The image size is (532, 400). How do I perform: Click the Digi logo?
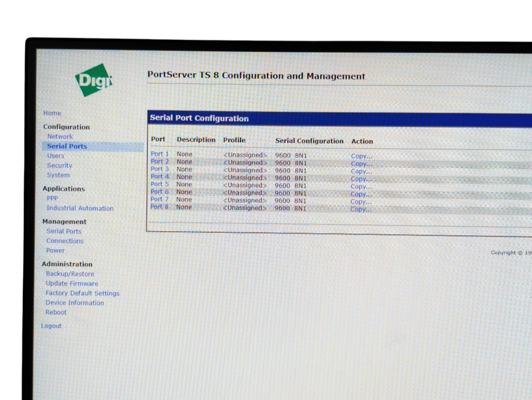[x=93, y=80]
